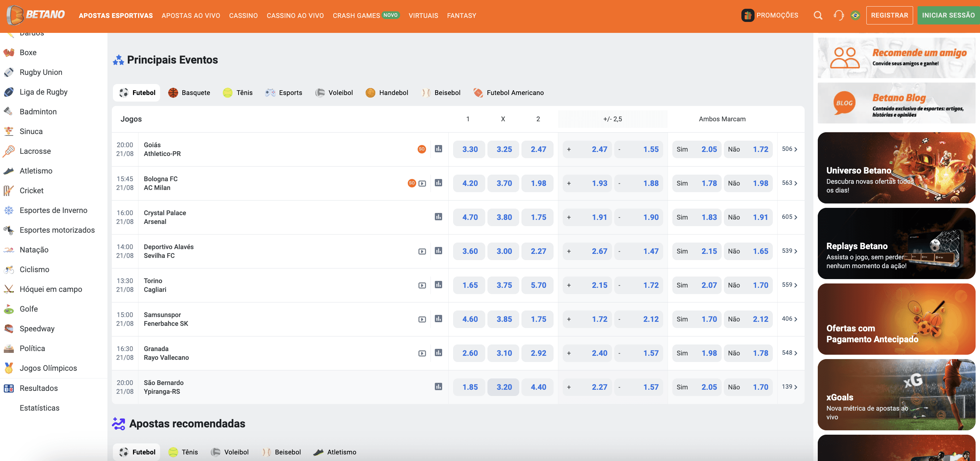Open statistics icon for Torino vs Cagliari
980x461 pixels.
(438, 285)
